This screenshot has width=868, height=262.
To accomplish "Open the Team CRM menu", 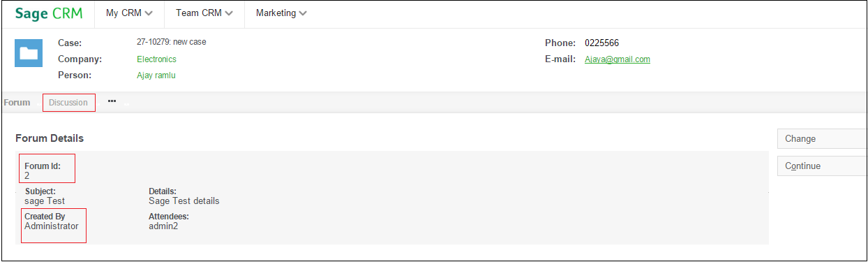I will [x=204, y=13].
